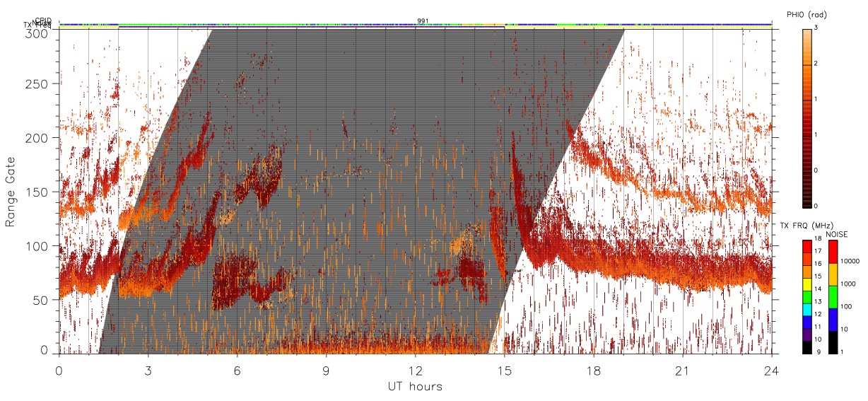The image size is (868, 401).
Task: Select the cyan 12–13 MHz frequency swatch
Action: 807,310
